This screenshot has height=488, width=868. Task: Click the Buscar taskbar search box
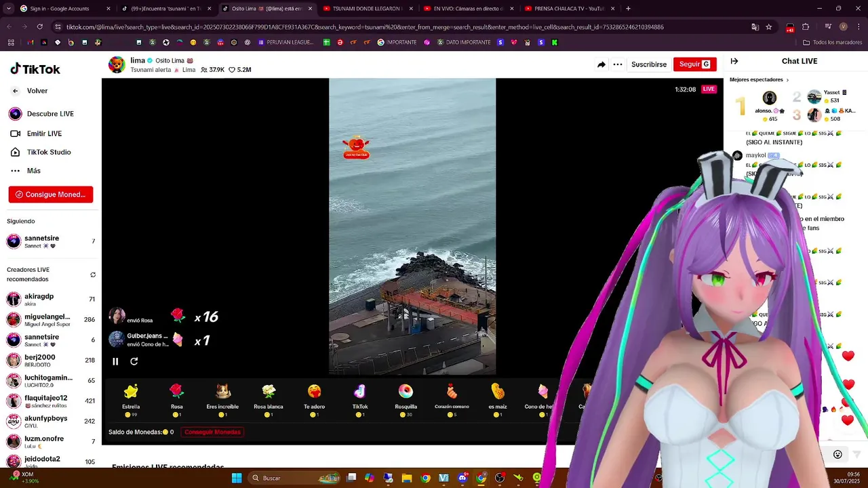tap(295, 479)
